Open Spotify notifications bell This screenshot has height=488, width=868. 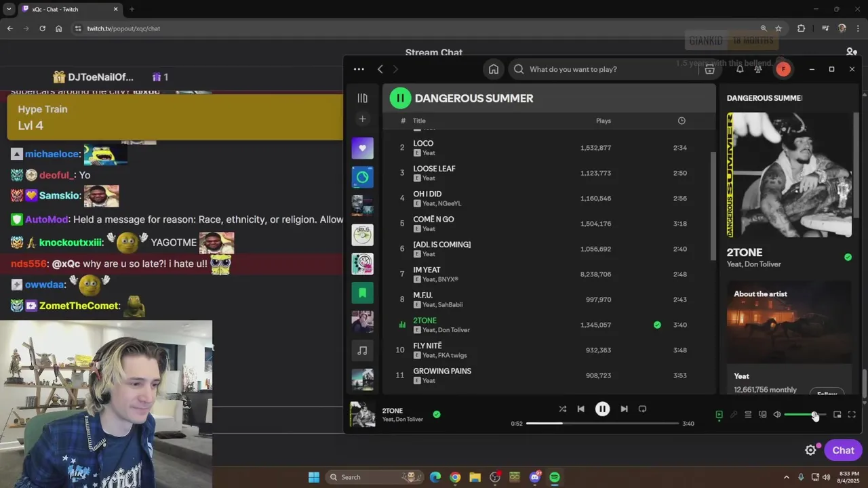pyautogui.click(x=740, y=69)
